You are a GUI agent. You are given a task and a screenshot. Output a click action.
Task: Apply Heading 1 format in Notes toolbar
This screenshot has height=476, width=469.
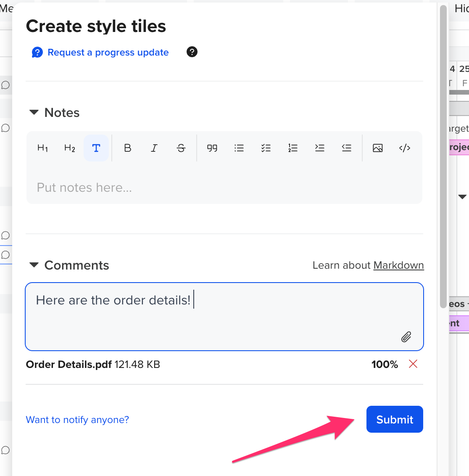(x=43, y=148)
